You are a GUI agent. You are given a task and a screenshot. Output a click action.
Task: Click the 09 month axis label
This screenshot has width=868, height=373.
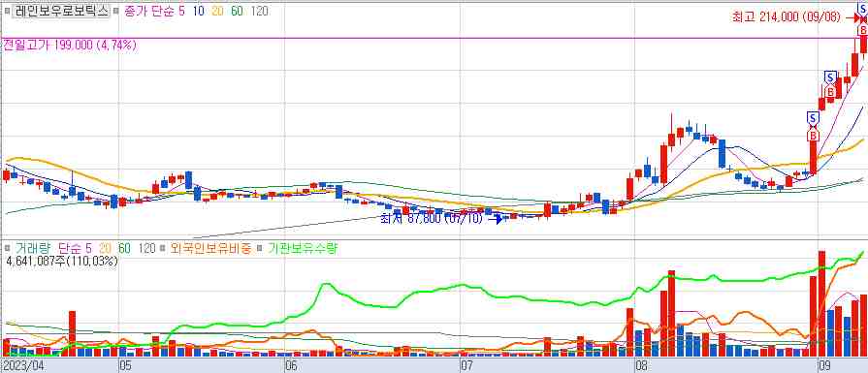tap(824, 365)
